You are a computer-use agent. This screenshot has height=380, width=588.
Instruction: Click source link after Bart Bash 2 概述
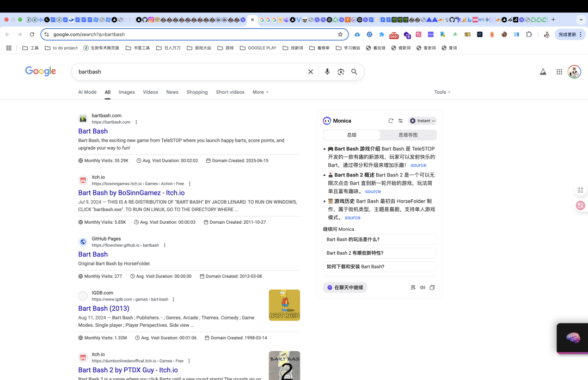click(x=373, y=191)
